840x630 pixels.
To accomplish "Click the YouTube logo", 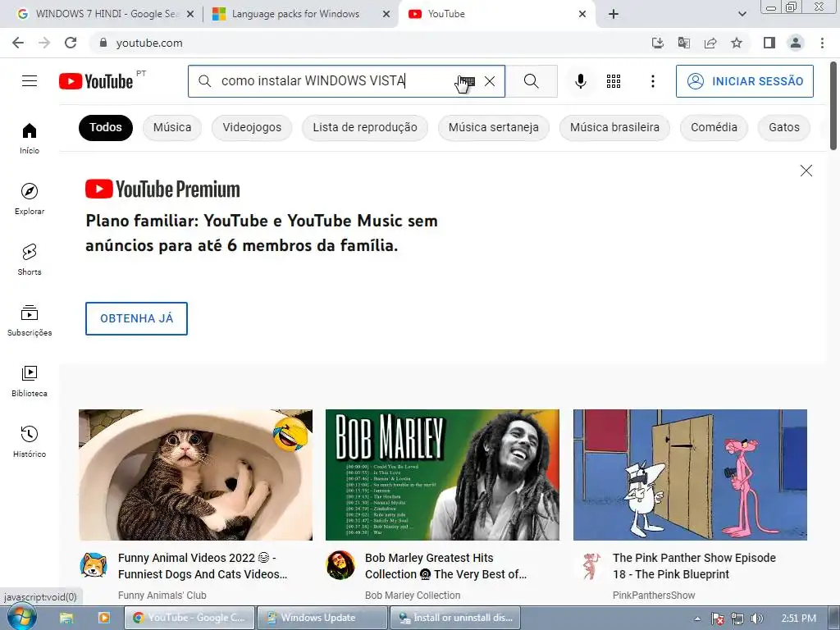I will (x=96, y=81).
